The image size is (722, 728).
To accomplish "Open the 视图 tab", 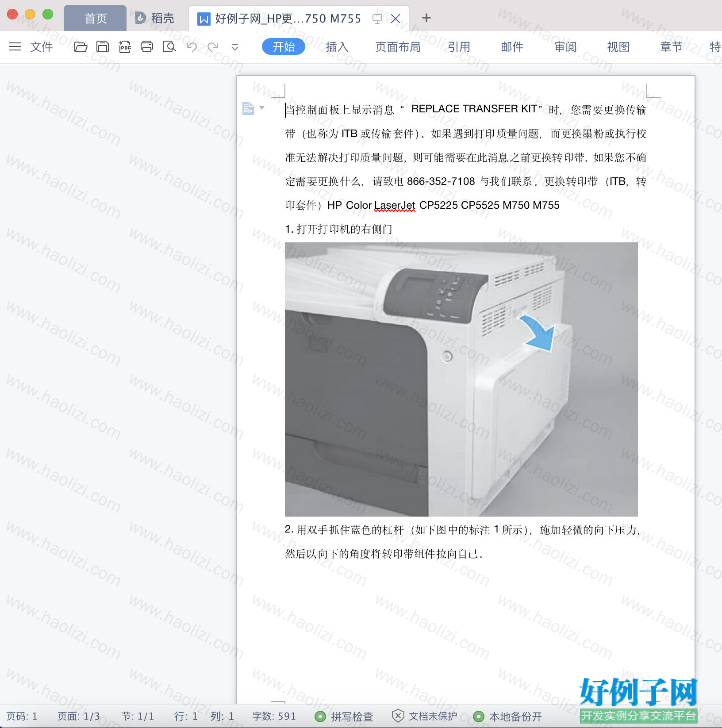I will [618, 46].
